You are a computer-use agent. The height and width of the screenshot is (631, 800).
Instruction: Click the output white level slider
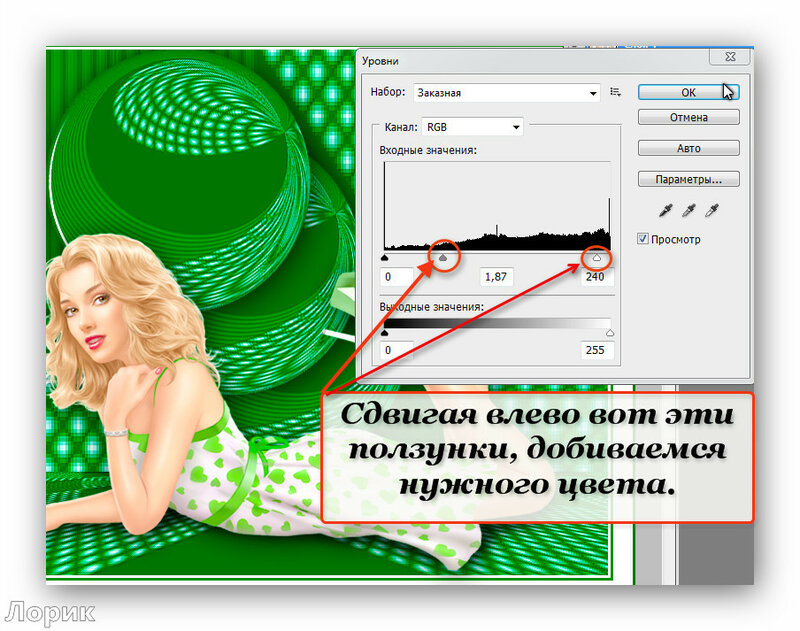tap(610, 333)
